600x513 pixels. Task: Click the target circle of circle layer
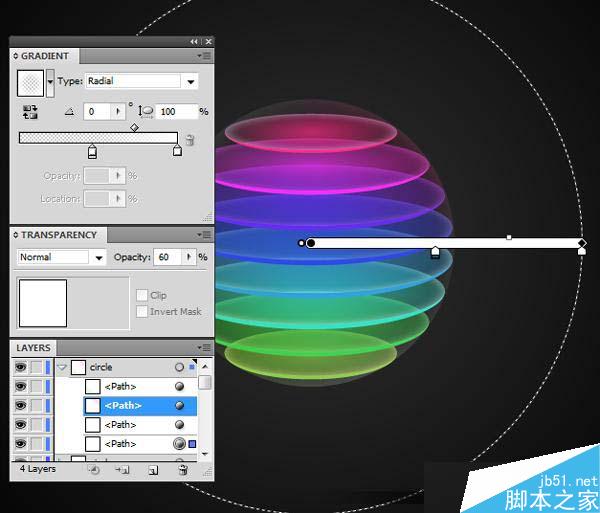click(x=179, y=367)
